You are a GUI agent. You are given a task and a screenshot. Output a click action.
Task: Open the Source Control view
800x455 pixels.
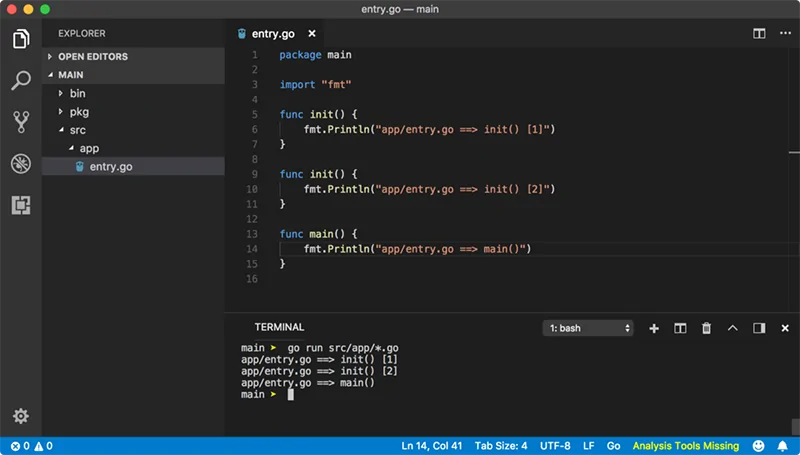coord(20,122)
